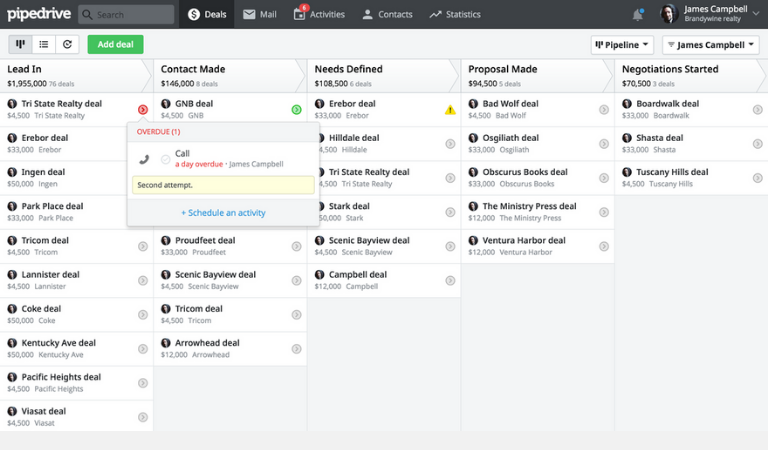Click the activity arrow icon on Tricom deal in Lead In
Viewport: 768px width, 450px height.
click(143, 246)
